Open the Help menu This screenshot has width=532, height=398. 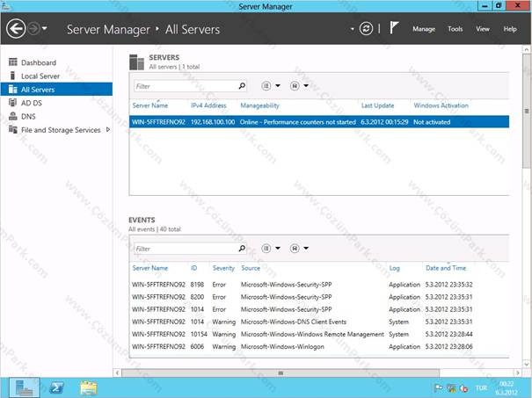(x=510, y=29)
